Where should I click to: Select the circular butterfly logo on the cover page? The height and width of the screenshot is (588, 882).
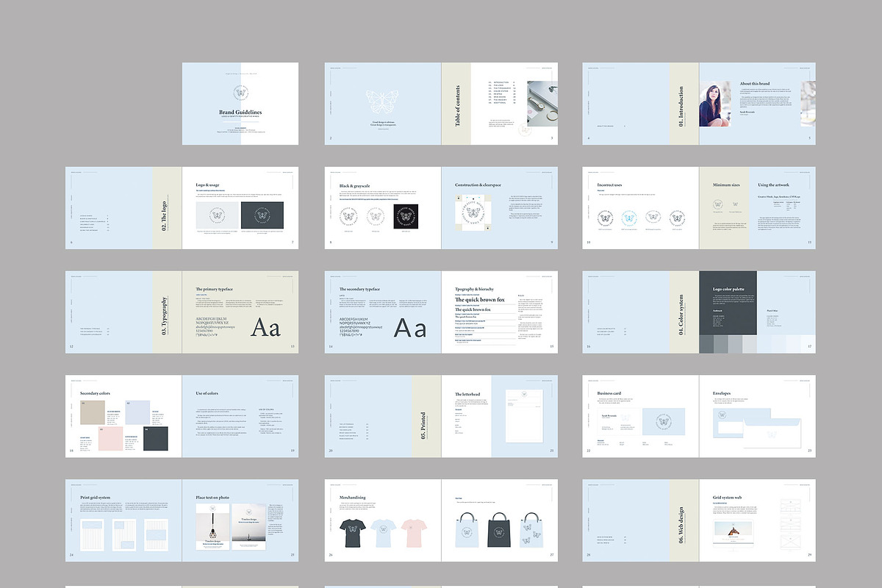240,93
